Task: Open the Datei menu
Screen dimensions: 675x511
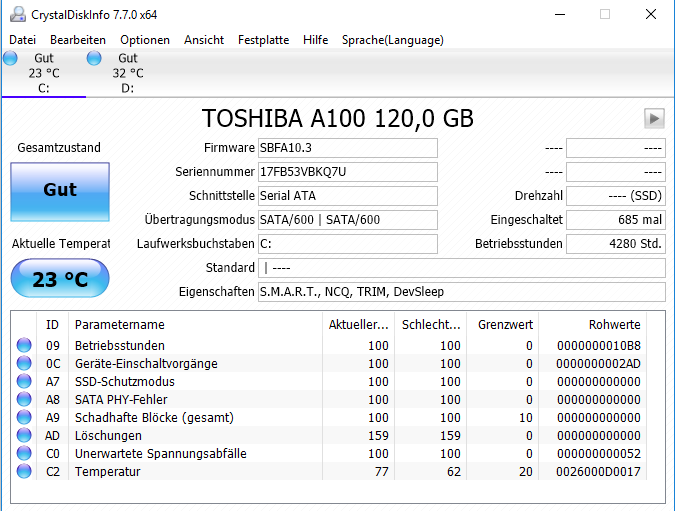Action: (22, 40)
